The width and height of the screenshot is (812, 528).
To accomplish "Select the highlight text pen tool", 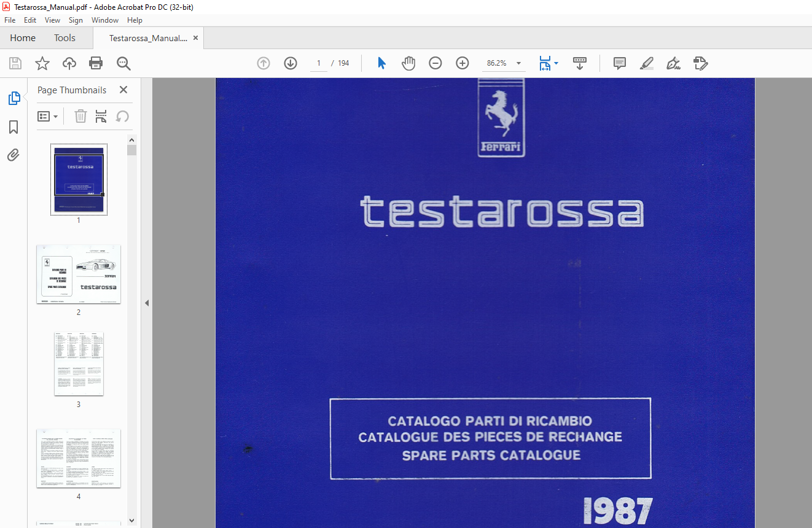I will 647,63.
